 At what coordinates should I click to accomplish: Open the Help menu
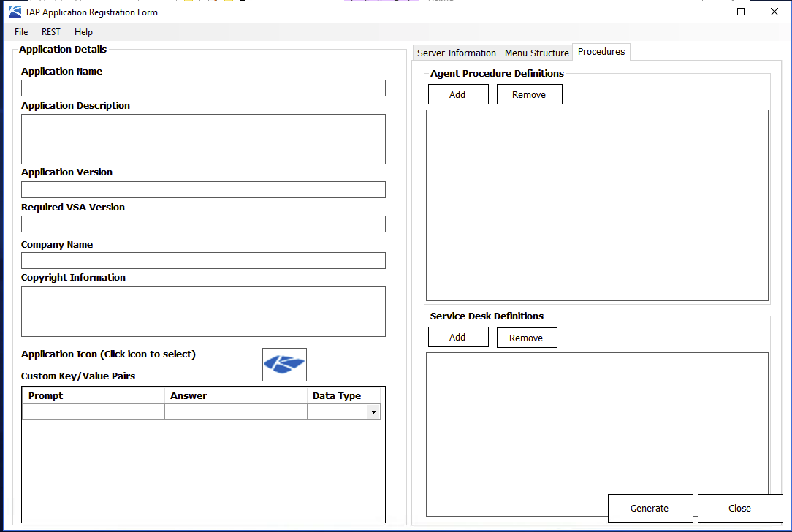point(83,32)
